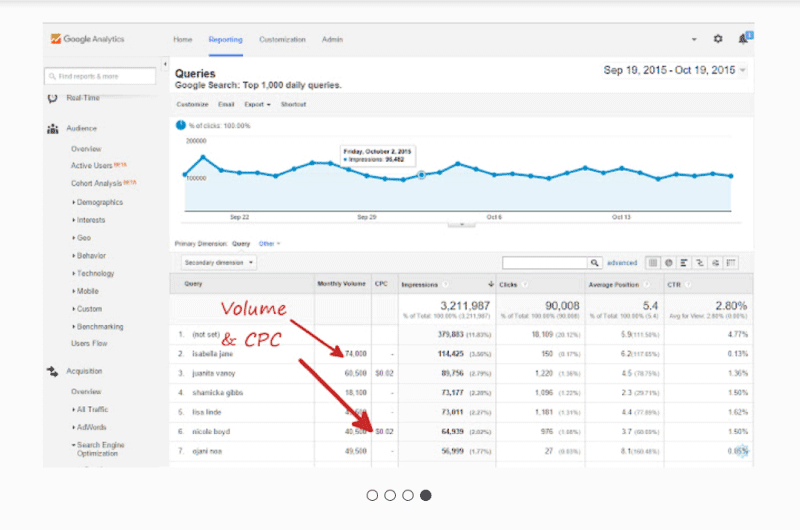Click the table search input field
The height and width of the screenshot is (530, 800).
click(x=545, y=263)
